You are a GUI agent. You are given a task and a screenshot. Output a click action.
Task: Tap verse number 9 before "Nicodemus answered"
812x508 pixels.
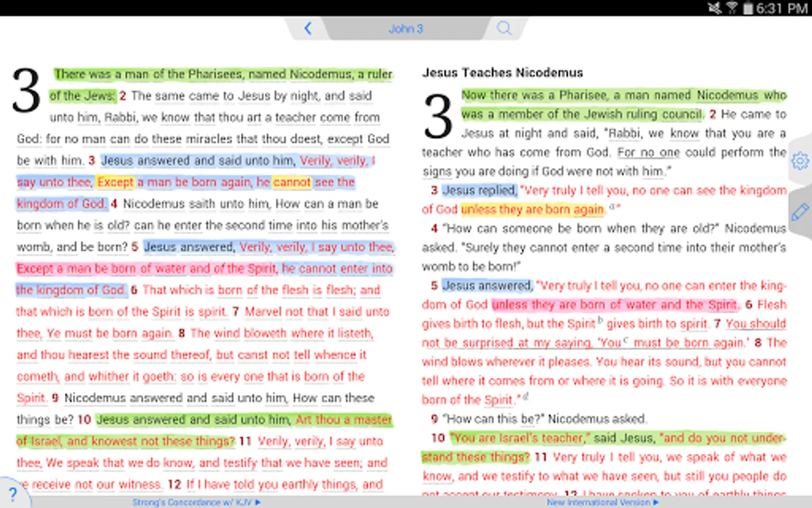point(55,398)
